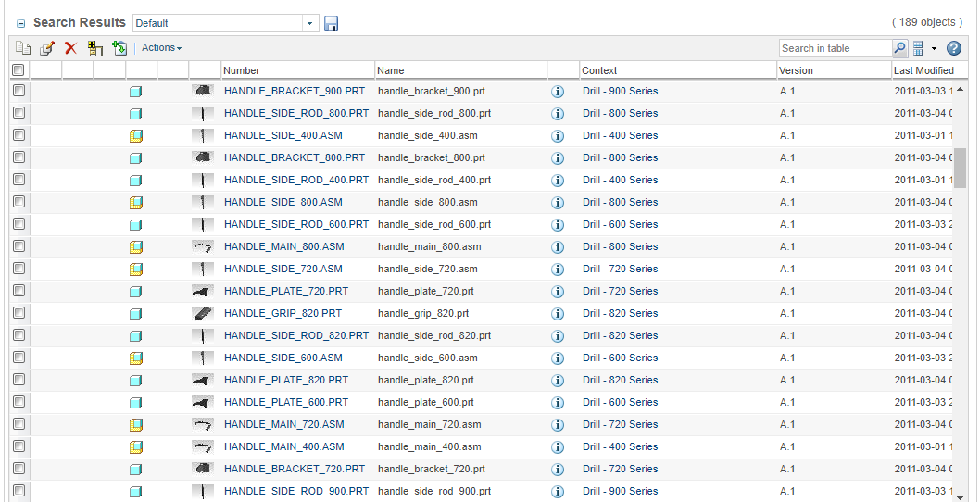Viewport: 980px width, 502px height.
Task: Click the name text handle_plate_820.prt
Action: pyautogui.click(x=426, y=380)
